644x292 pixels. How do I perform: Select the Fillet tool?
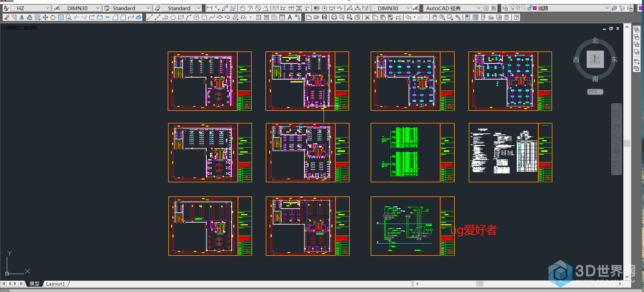click(x=123, y=17)
